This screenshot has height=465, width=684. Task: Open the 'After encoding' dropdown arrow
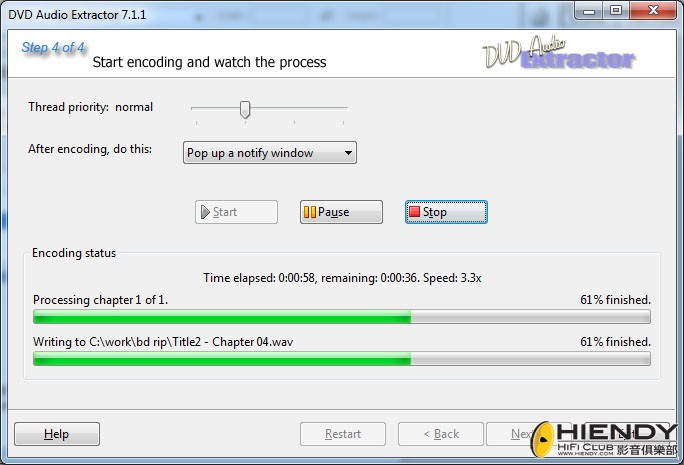click(x=348, y=153)
